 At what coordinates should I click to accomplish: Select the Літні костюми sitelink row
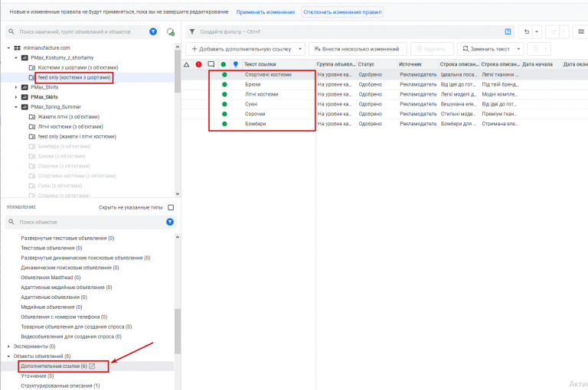coord(384,94)
